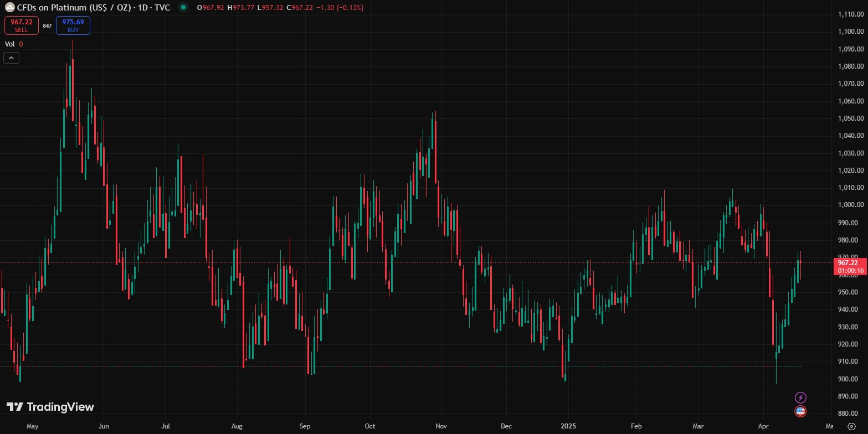This screenshot has width=868, height=434.
Task: Click the 847 spread value
Action: [47, 26]
